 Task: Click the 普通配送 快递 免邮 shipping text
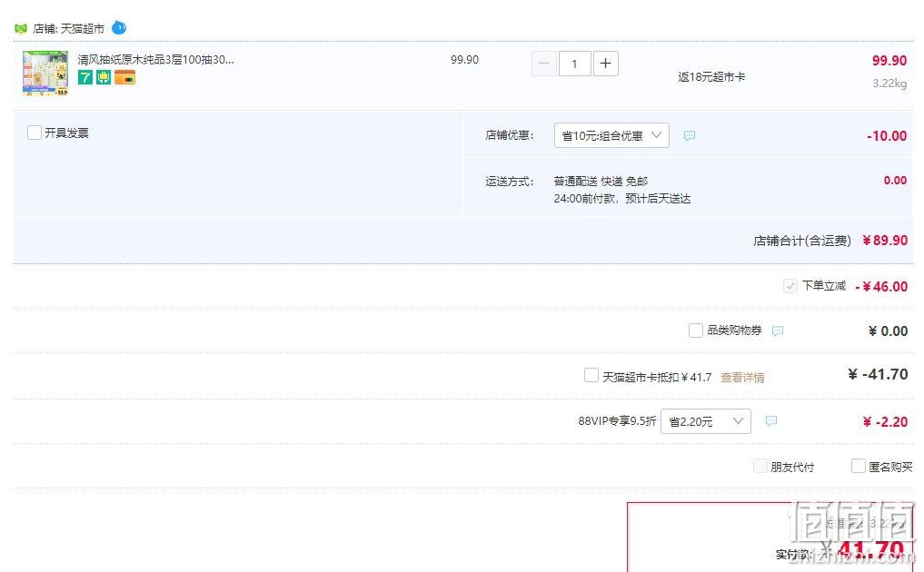[601, 181]
